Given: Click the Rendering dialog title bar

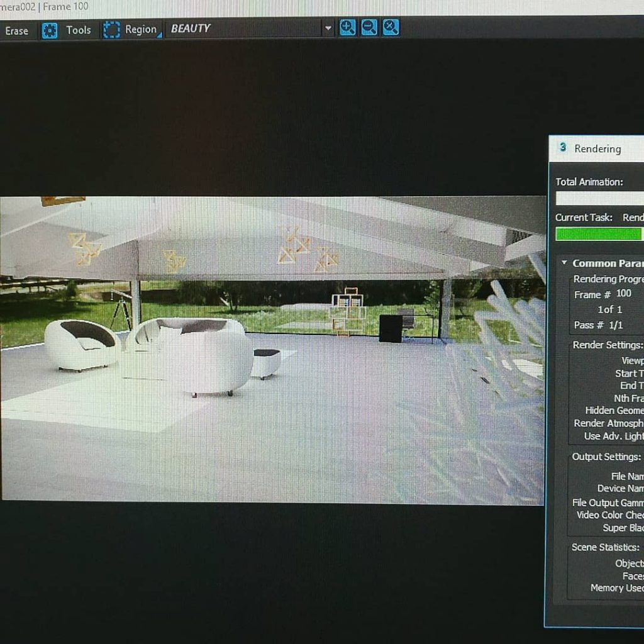Looking at the screenshot, I should (596, 148).
